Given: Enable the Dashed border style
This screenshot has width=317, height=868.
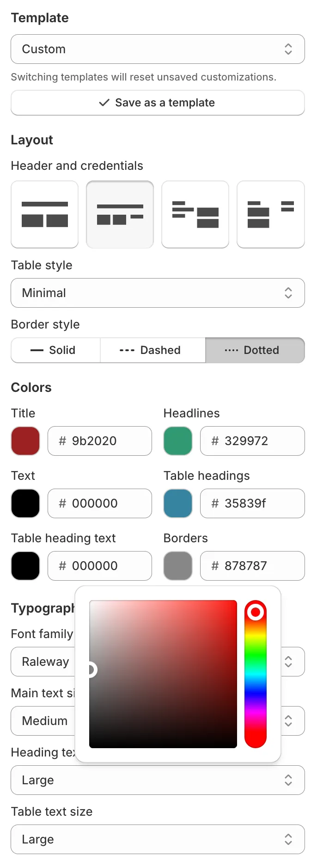Looking at the screenshot, I should pos(152,350).
